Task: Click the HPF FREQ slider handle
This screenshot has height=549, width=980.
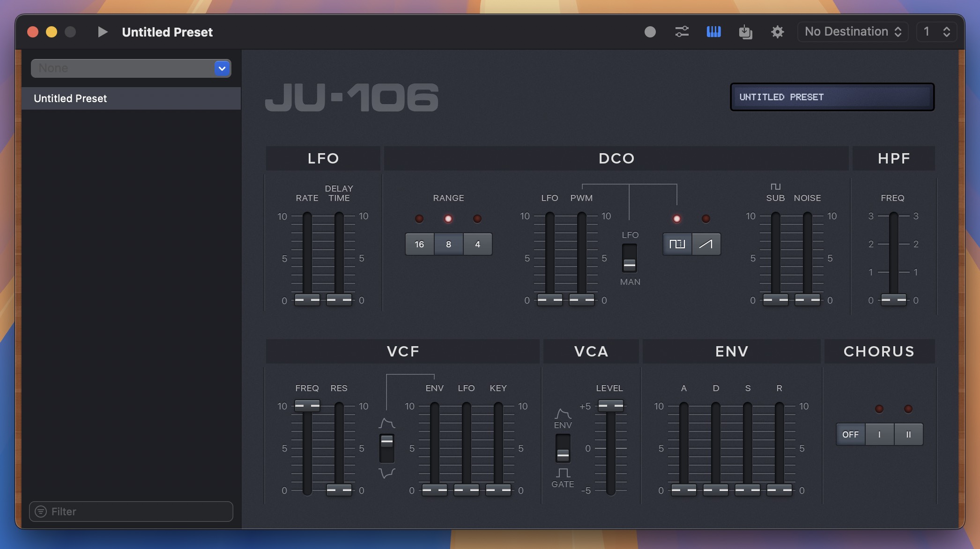Action: click(x=893, y=299)
